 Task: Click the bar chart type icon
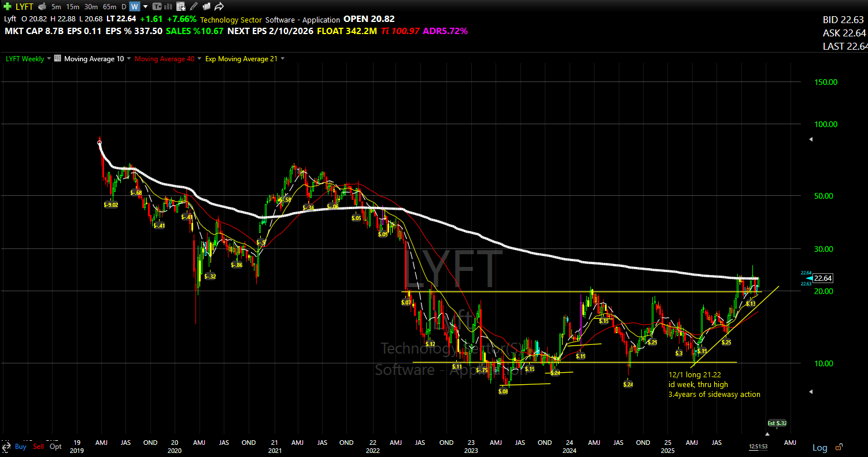point(168,7)
